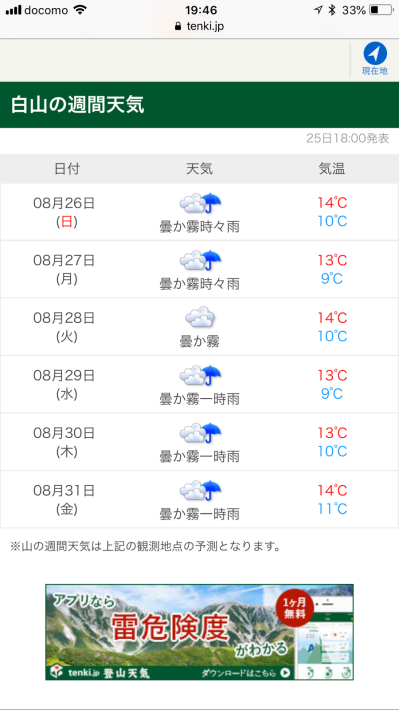This screenshot has height=710, width=399.
Task: Tap the Bluetooth status bar icon
Action: coord(332,10)
